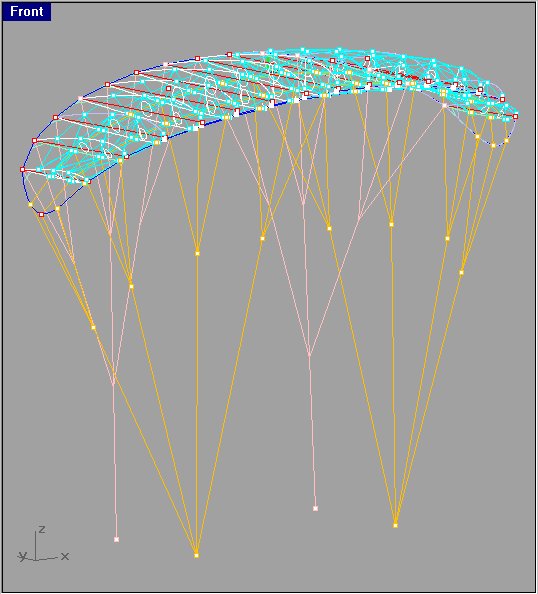
Task: Select the red point at the bottom of the left wingtip curve
Action: 41,214
